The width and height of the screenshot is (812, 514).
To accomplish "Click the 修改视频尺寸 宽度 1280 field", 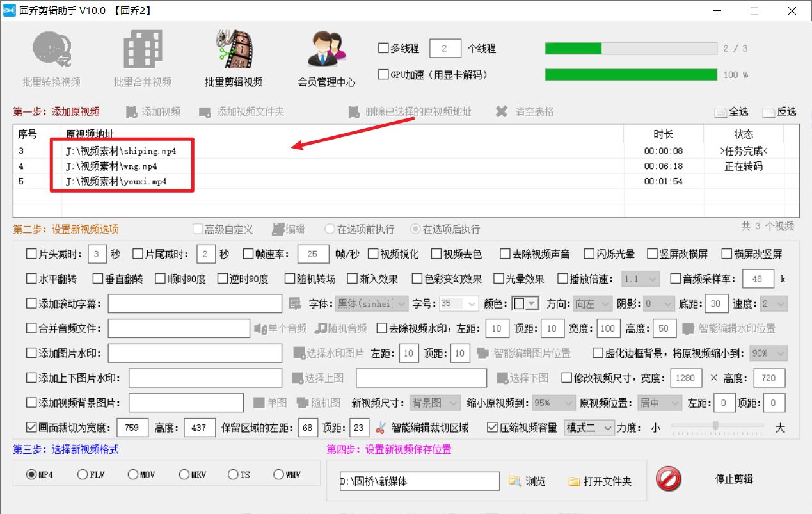I will (x=686, y=378).
